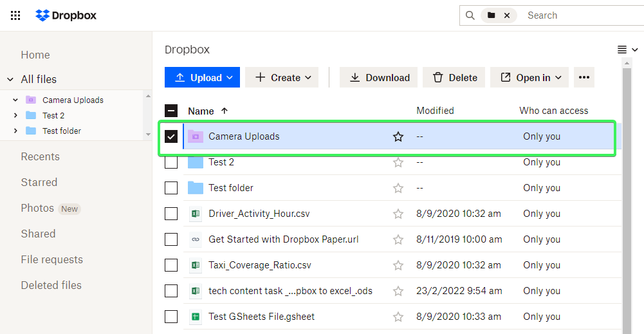Viewport: 644px width, 334px height.
Task: Open File requests in sidebar
Action: click(51, 259)
